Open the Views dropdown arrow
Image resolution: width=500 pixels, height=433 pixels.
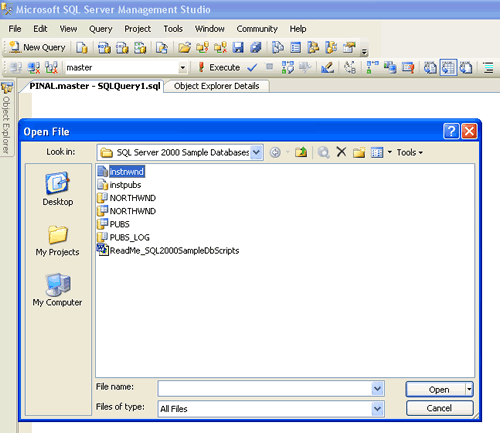389,152
